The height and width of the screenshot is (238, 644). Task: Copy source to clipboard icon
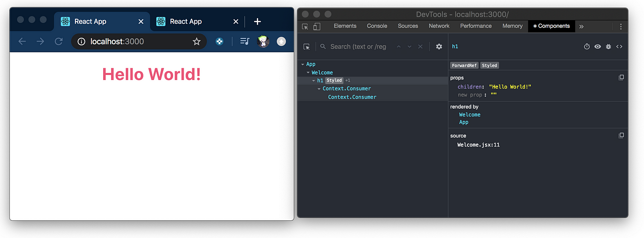[621, 135]
